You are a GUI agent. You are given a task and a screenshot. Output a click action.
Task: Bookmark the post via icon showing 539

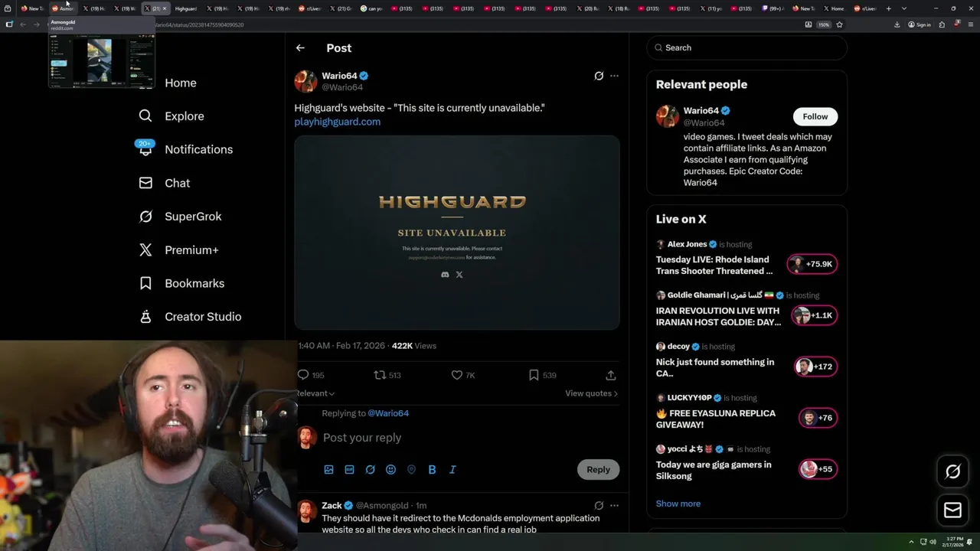click(534, 375)
